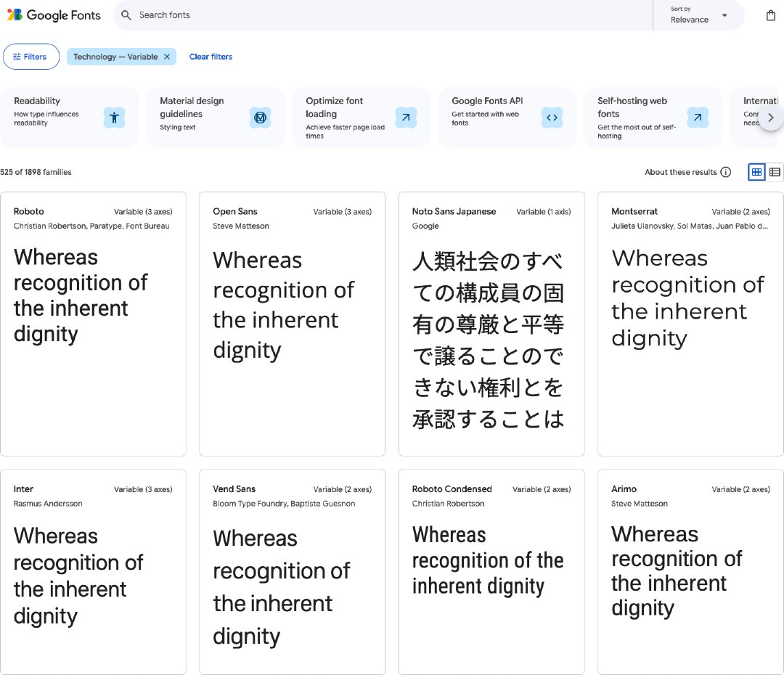Click 'Rasmus Andersson' author text

click(x=48, y=504)
